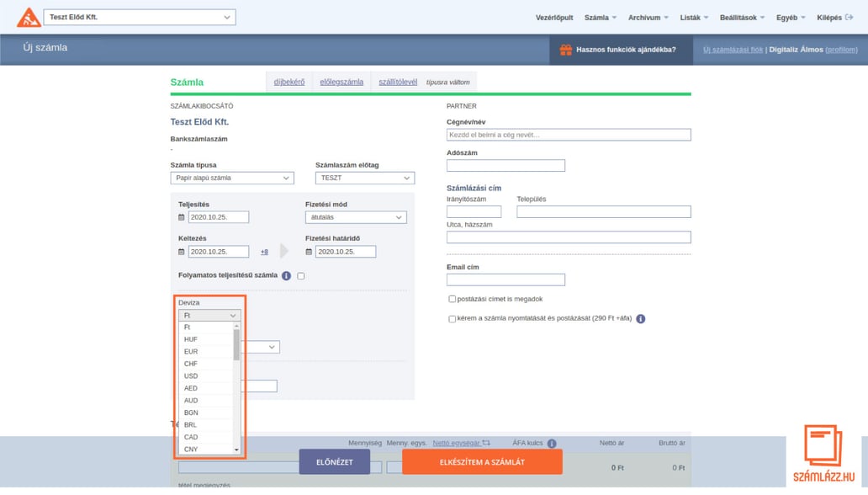Open the calendar icon beside Teljesítés date
The image size is (868, 495).
point(182,217)
